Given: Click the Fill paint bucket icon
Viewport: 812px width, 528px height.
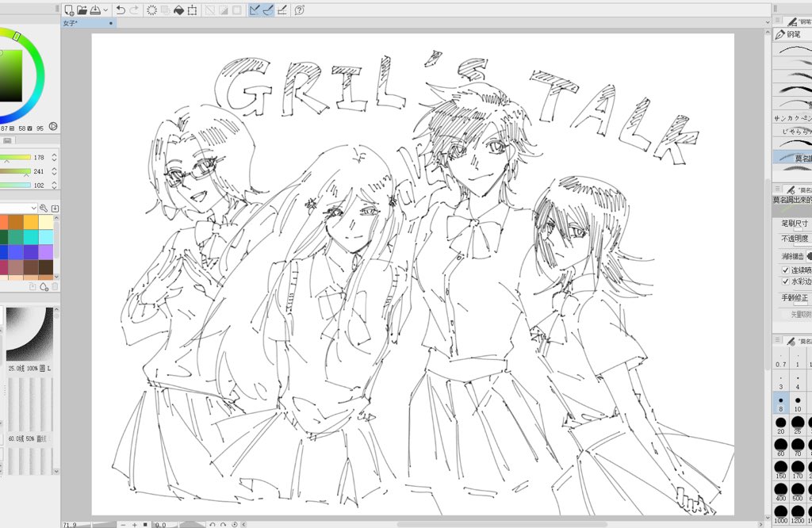Looking at the screenshot, I should [x=178, y=10].
